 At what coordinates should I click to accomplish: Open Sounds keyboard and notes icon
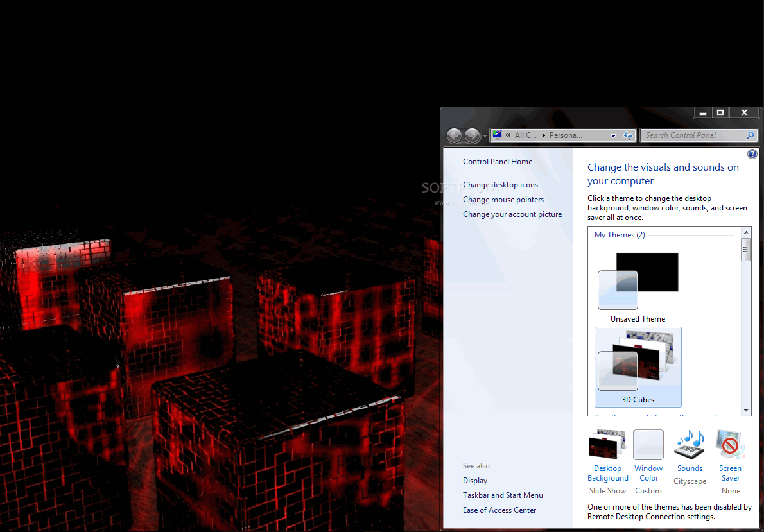coord(690,444)
